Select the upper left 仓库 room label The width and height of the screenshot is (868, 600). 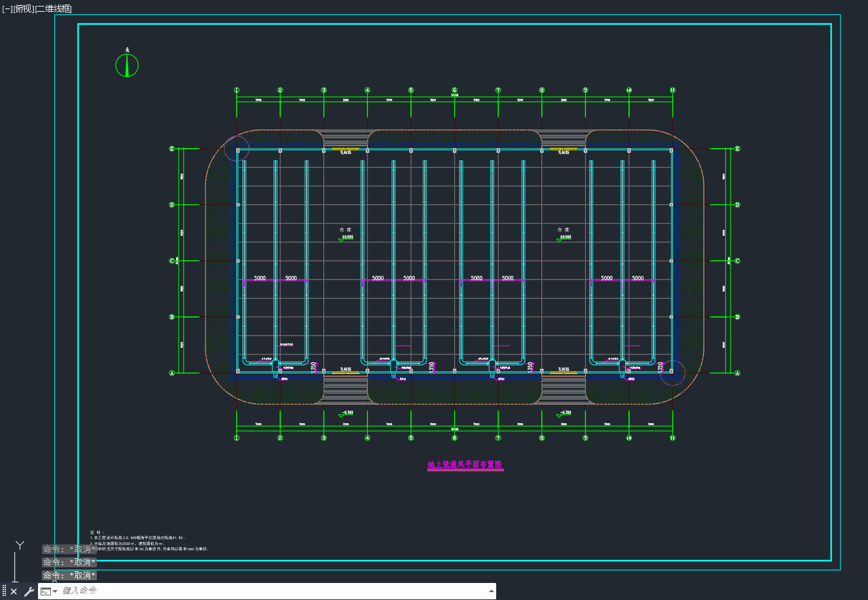(346, 230)
